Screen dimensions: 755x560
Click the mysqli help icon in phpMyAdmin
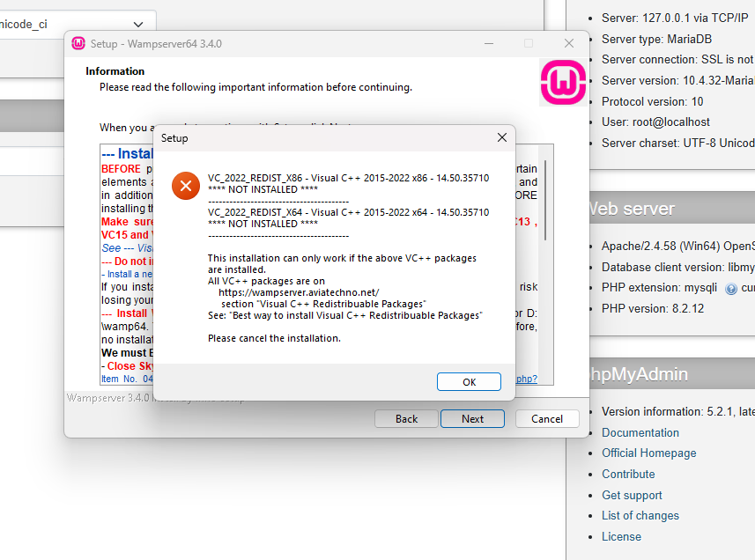pyautogui.click(x=731, y=289)
